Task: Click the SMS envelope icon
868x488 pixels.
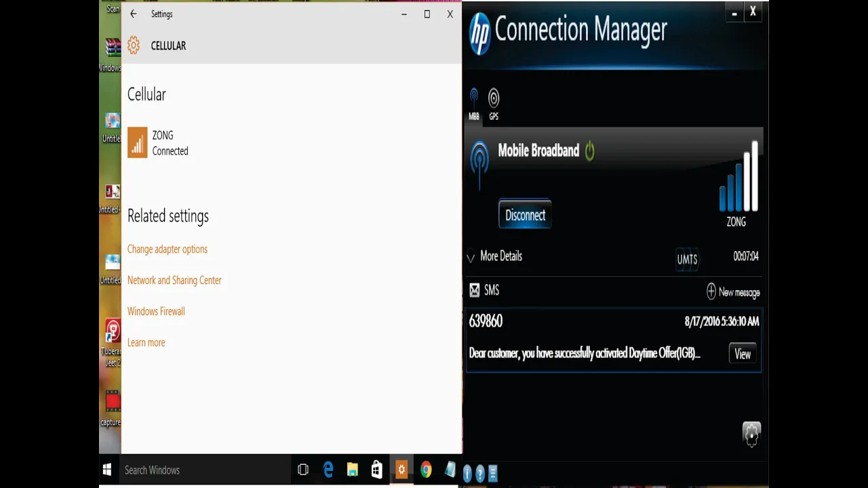Action: click(x=475, y=290)
